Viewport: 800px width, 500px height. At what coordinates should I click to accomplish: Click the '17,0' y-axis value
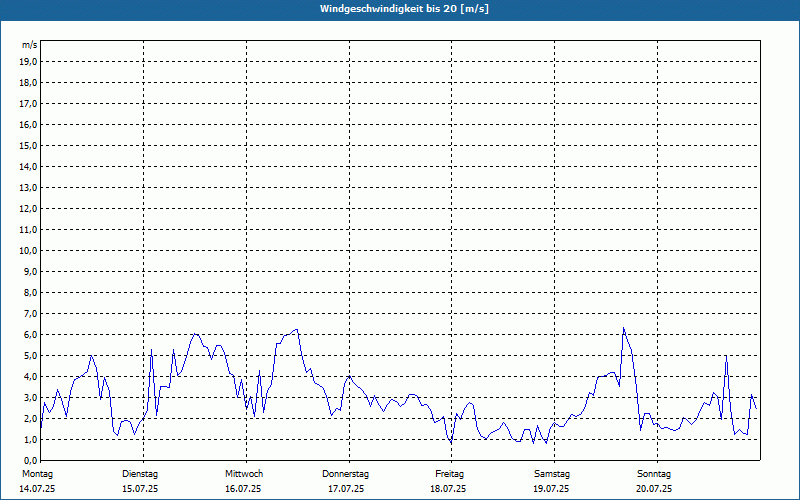(29, 104)
